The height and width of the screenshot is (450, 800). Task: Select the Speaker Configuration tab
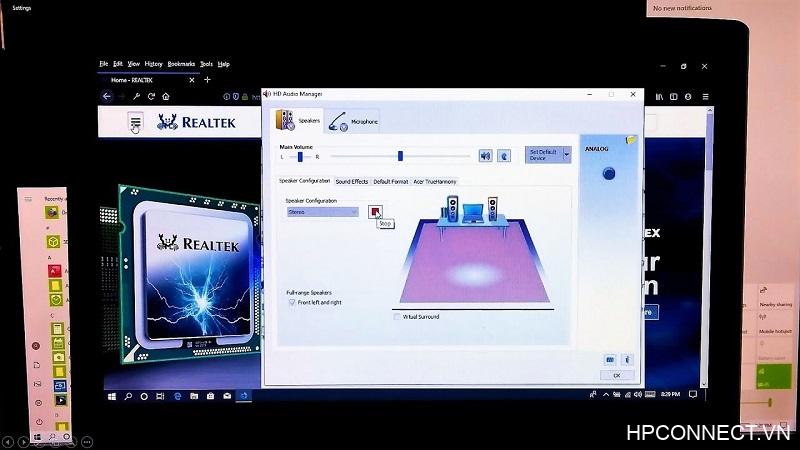pyautogui.click(x=305, y=181)
